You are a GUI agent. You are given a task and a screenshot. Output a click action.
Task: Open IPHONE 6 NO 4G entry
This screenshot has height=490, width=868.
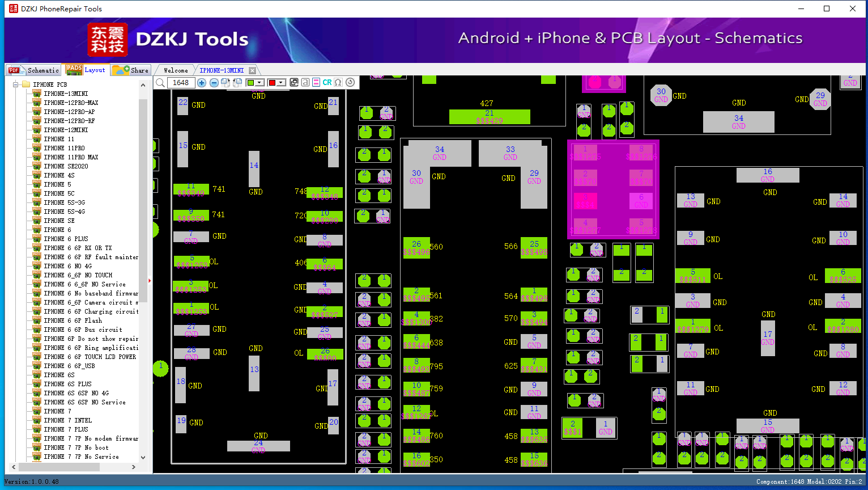67,266
